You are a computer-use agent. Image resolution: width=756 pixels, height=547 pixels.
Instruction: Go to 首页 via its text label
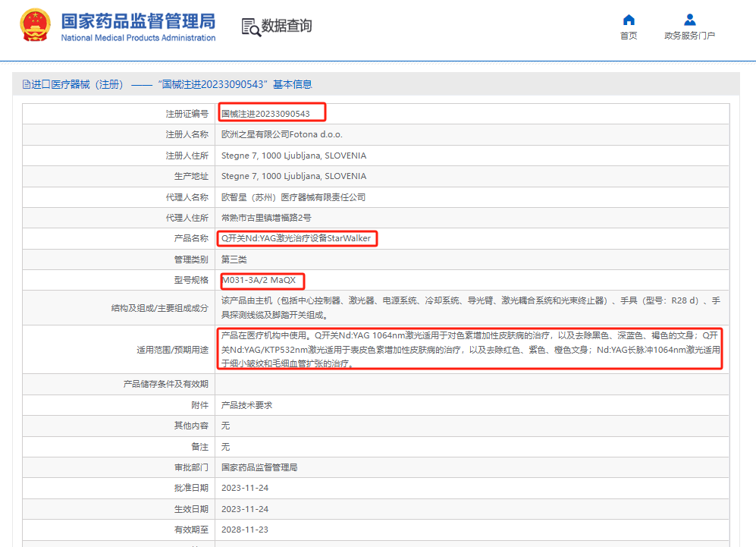click(x=629, y=36)
